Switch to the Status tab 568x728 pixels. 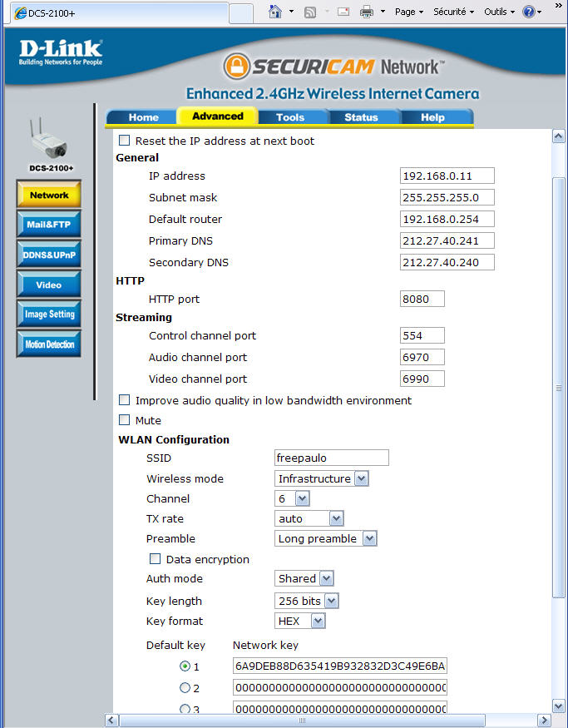[361, 117]
